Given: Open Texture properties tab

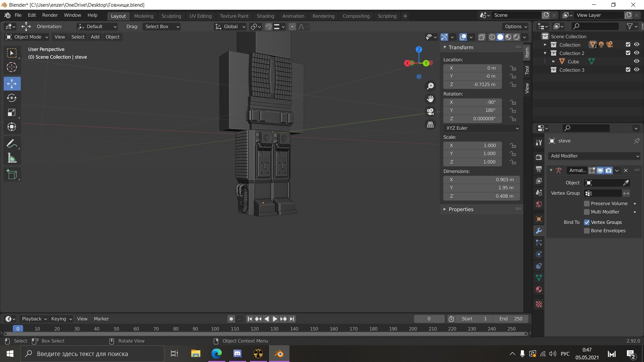Looking at the screenshot, I should [x=539, y=304].
